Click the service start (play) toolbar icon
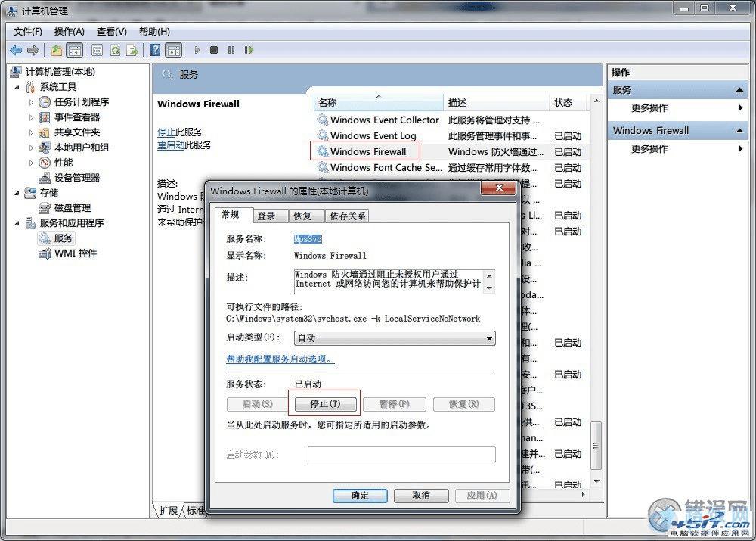Image resolution: width=756 pixels, height=541 pixels. pos(197,50)
